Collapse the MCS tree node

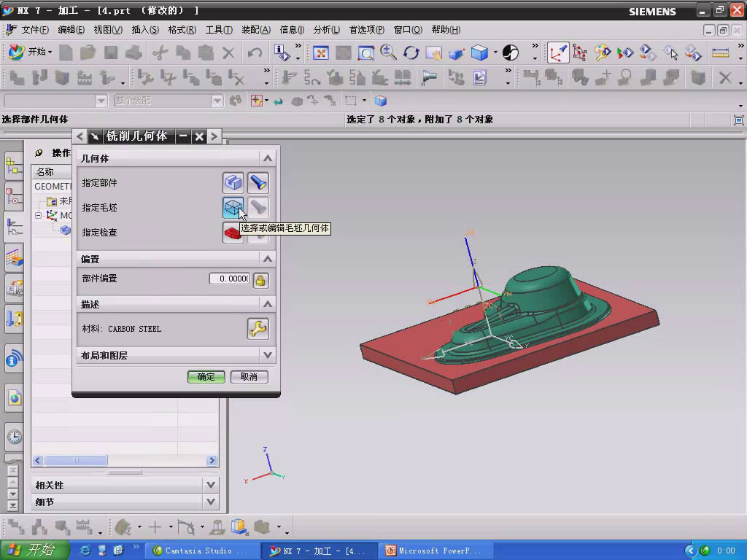point(38,215)
